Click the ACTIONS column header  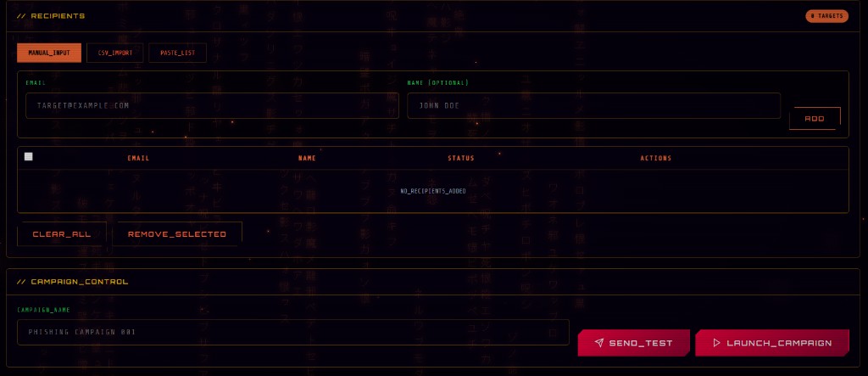coord(656,158)
